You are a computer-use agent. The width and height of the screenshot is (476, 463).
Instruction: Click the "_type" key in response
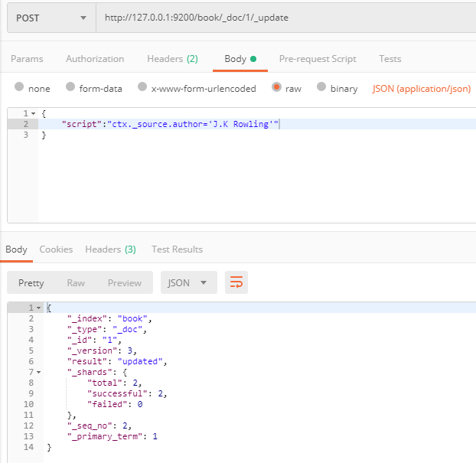(x=84, y=329)
